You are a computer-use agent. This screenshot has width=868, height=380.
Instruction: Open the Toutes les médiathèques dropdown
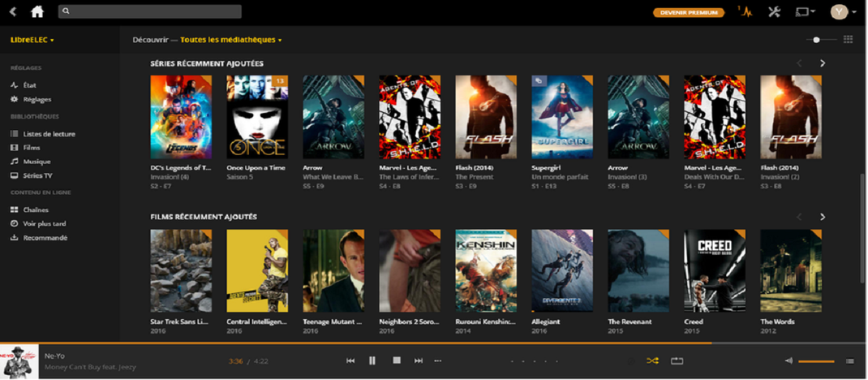pos(230,40)
